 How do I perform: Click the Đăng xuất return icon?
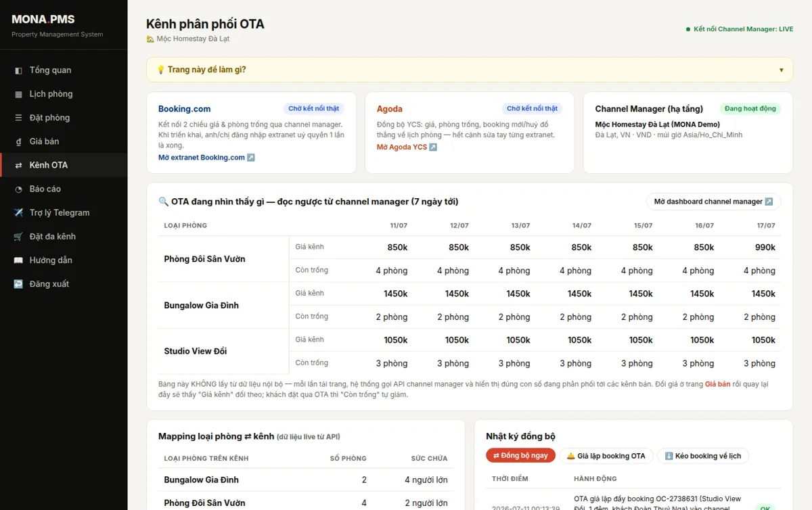coord(18,284)
